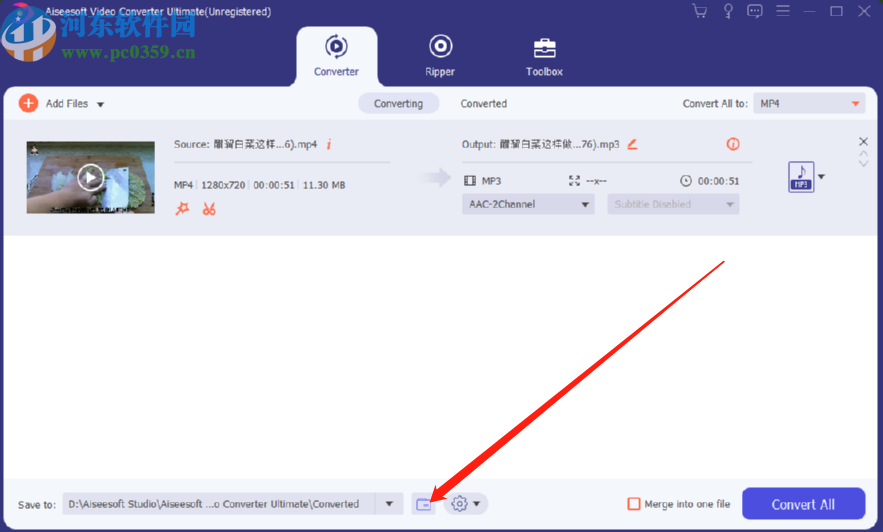
Task: Expand the arrow beside MP3 format icon
Action: [821, 177]
